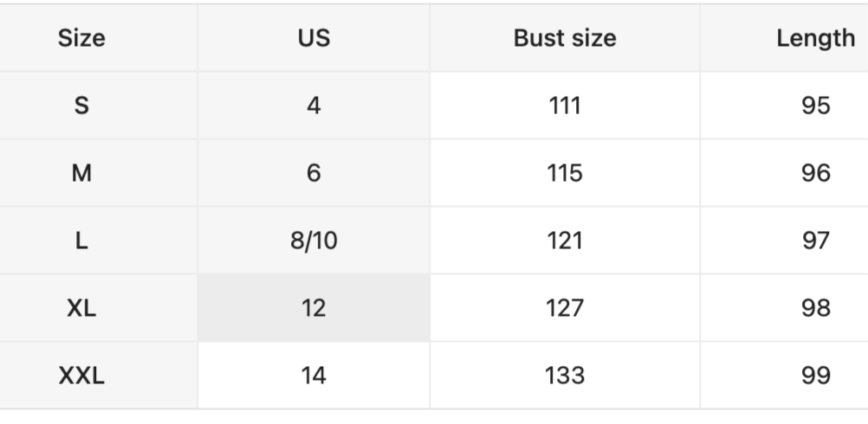
Task: Select the XL size row label
Action: click(x=81, y=308)
